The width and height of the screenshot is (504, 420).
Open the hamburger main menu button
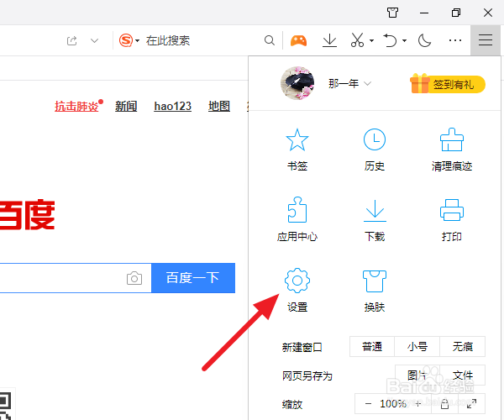486,40
